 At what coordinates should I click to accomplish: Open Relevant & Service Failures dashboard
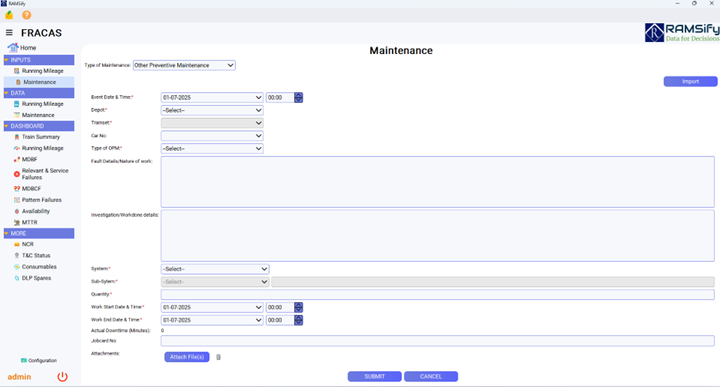tap(41, 174)
